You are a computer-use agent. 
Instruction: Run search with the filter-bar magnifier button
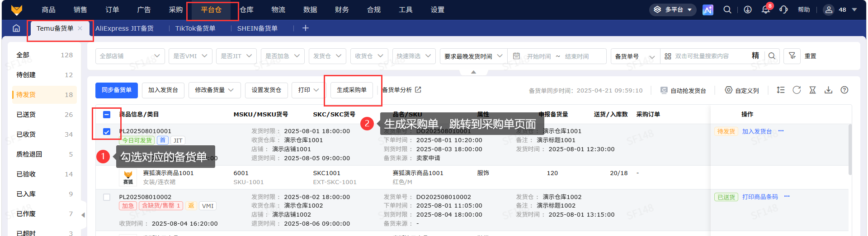coord(772,56)
